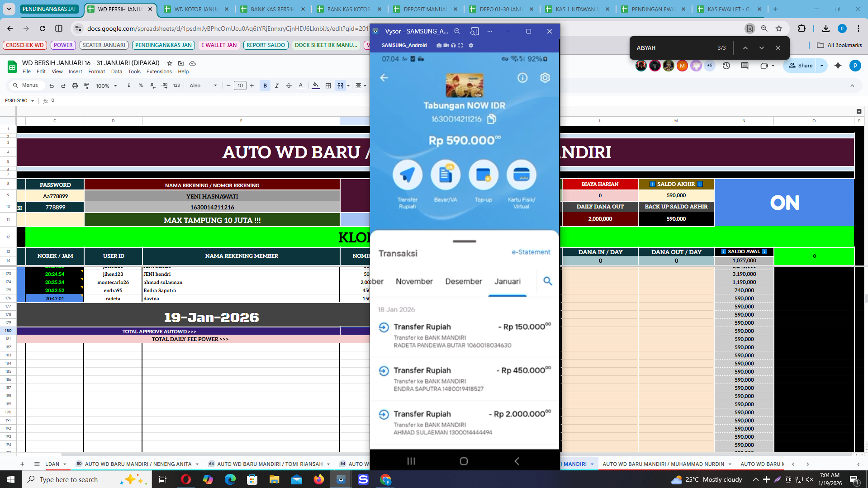This screenshot has height=488, width=868.
Task: Switch to the November tab in phone app
Action: click(x=414, y=281)
